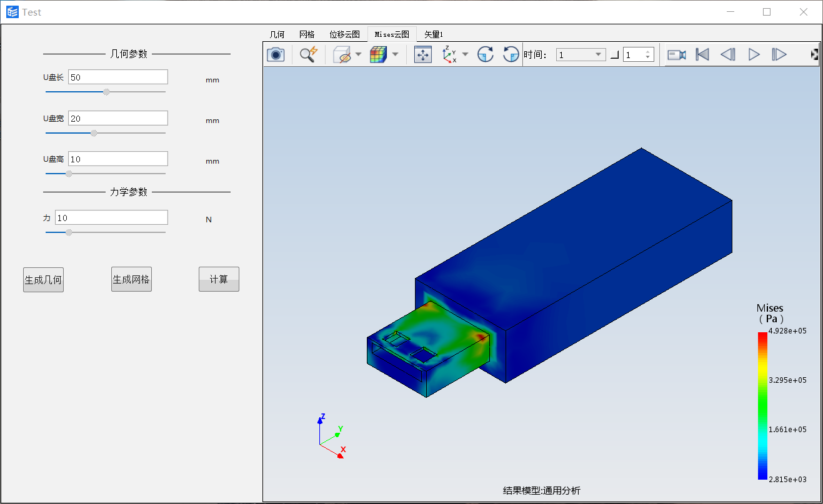Open the 时间 time dropdown
The height and width of the screenshot is (504, 823).
(x=581, y=55)
